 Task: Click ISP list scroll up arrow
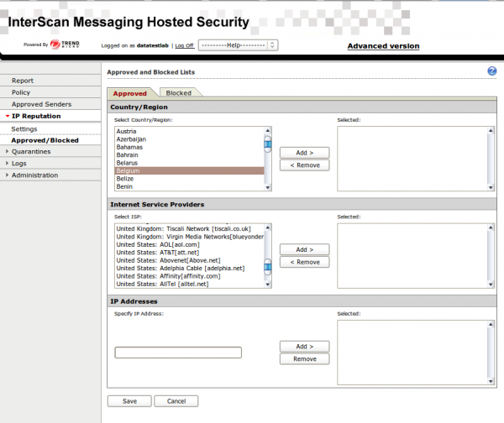(267, 227)
